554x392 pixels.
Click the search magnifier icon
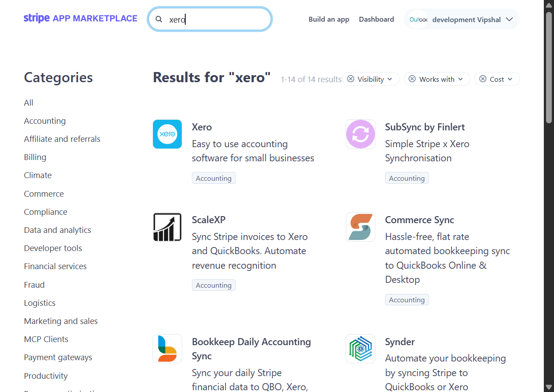(159, 19)
